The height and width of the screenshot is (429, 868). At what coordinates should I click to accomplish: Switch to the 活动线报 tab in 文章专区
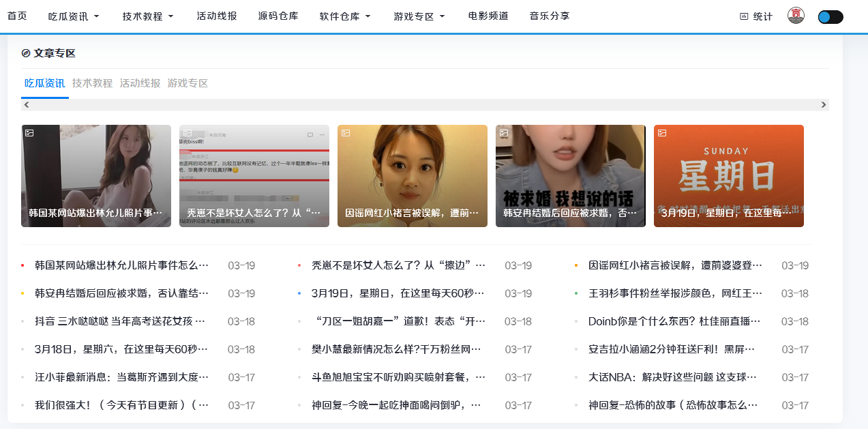point(140,83)
